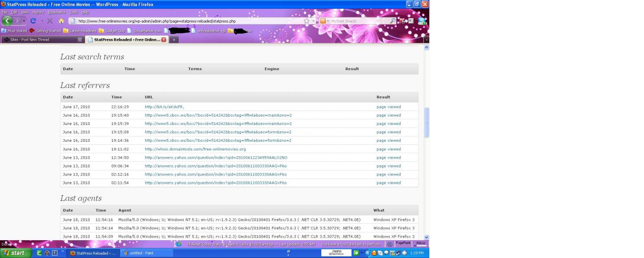Image resolution: width=644 pixels, height=258 pixels.
Task: Click the stop loading X icon
Action: pyautogui.click(x=50, y=21)
